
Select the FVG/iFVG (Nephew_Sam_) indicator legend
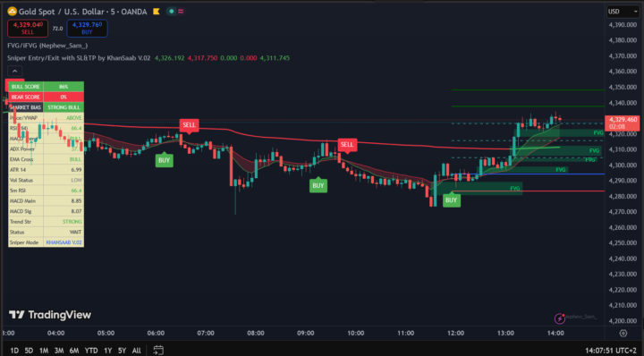coord(47,46)
